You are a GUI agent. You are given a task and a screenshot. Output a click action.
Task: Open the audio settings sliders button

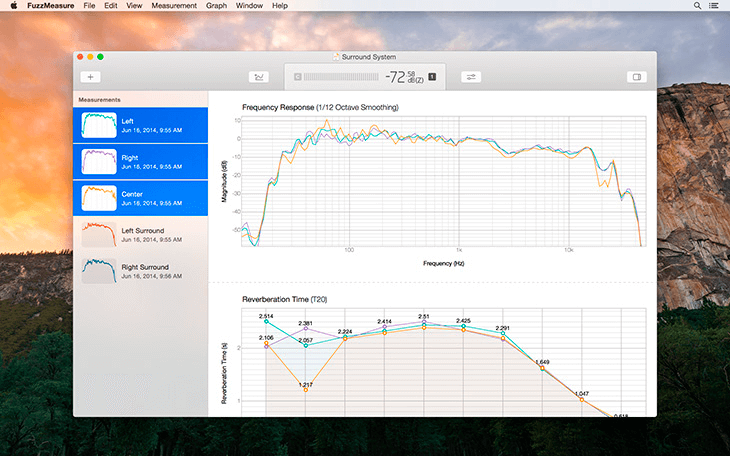pos(471,77)
